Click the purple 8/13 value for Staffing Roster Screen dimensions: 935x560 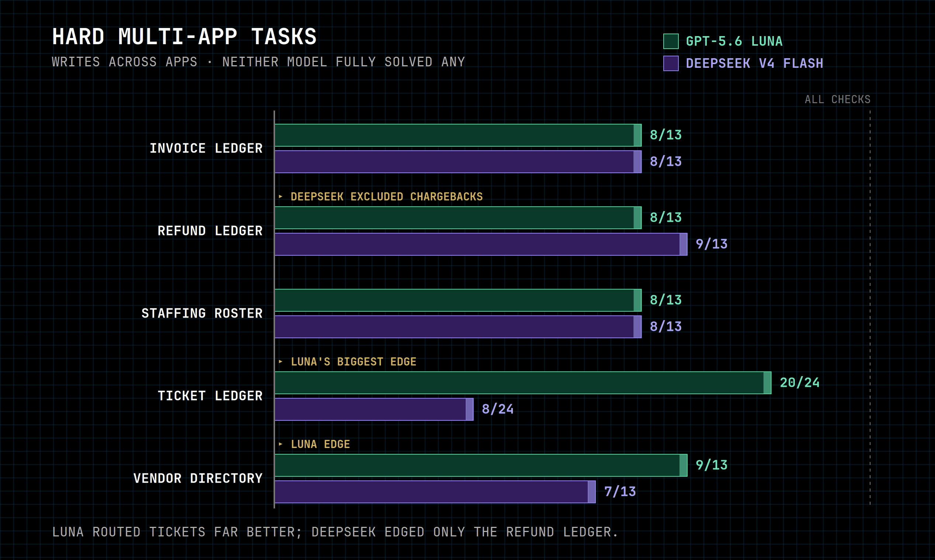(x=666, y=327)
